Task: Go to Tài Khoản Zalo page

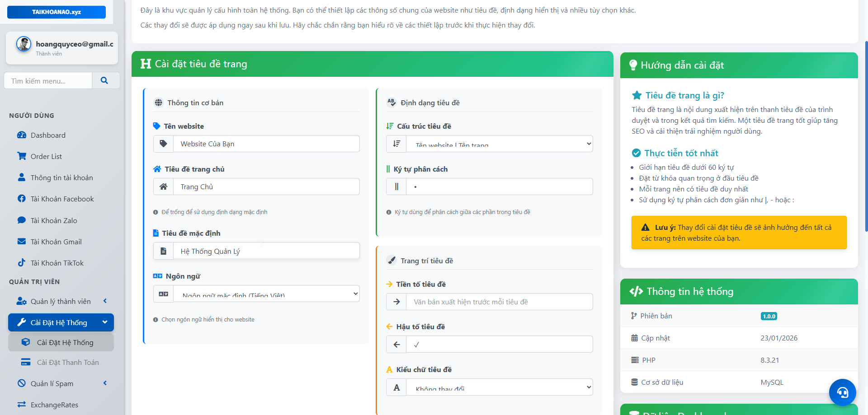Action: point(54,220)
